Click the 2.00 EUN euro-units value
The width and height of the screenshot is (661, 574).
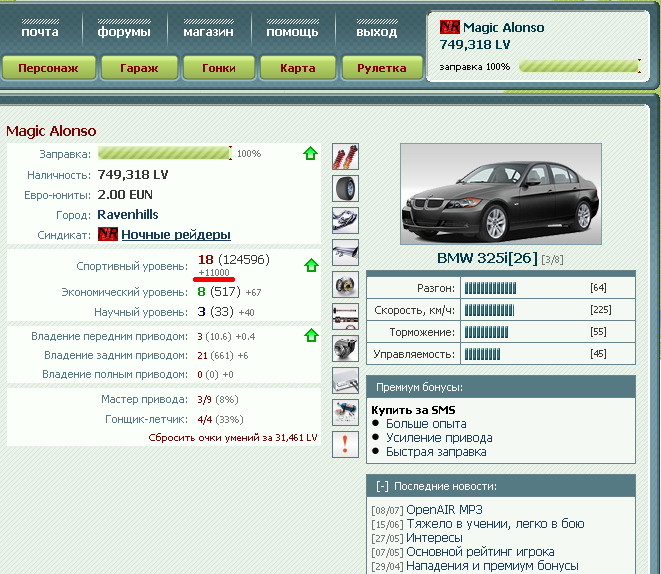point(125,195)
